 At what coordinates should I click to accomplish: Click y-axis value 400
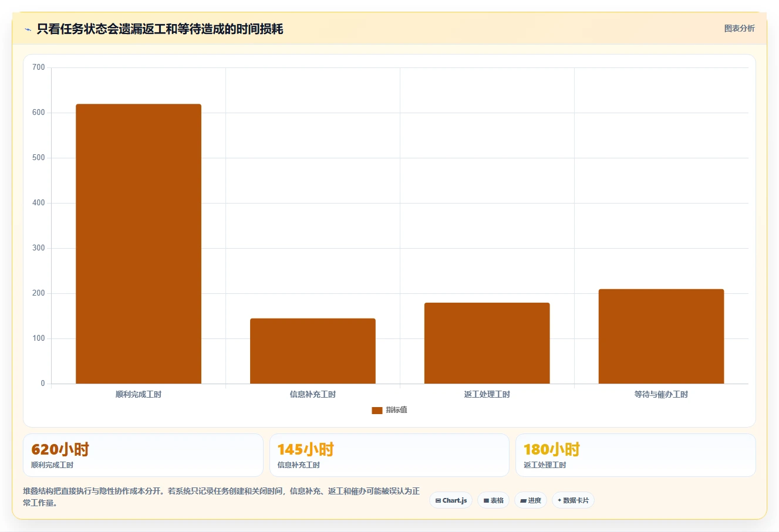pyautogui.click(x=39, y=203)
